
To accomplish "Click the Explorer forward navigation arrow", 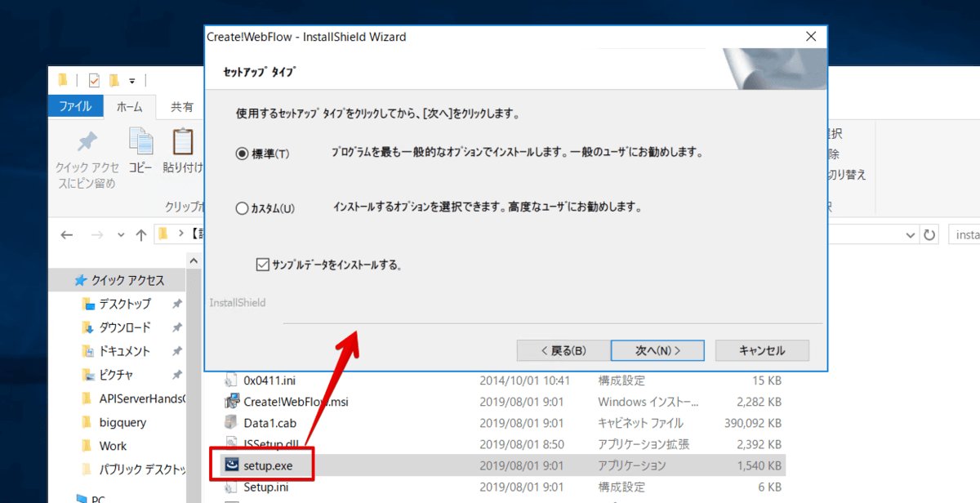I will pyautogui.click(x=97, y=234).
